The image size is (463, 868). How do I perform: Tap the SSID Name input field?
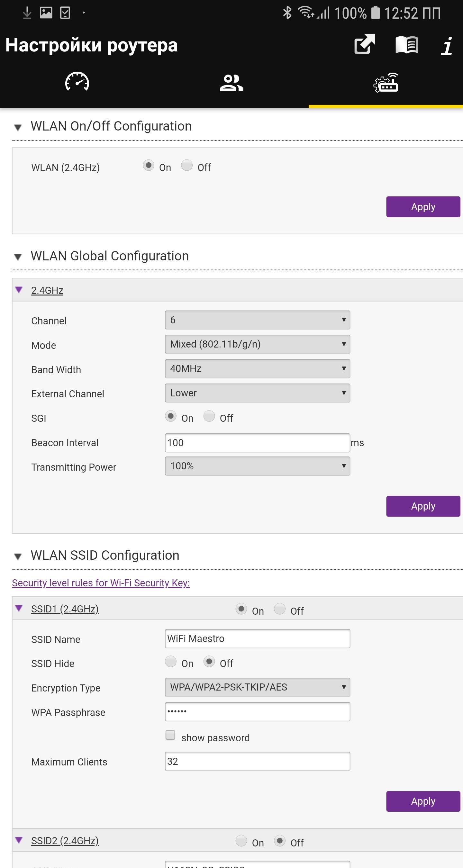257,638
